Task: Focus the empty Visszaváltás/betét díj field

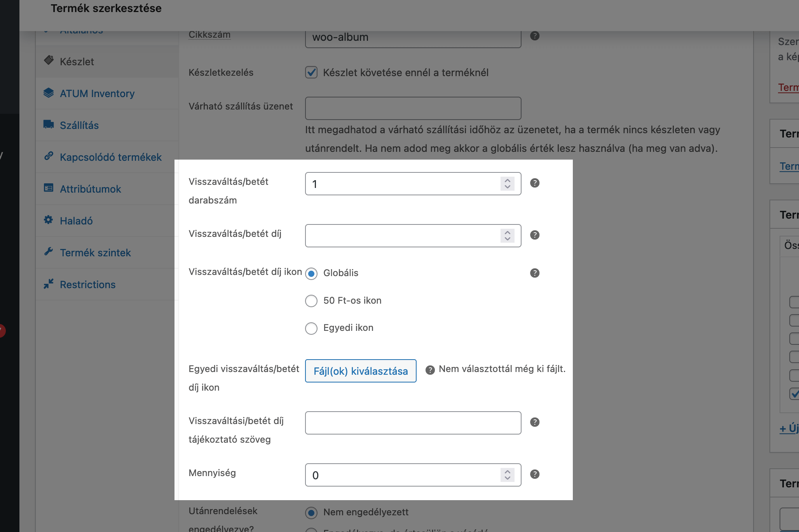Action: tap(413, 236)
